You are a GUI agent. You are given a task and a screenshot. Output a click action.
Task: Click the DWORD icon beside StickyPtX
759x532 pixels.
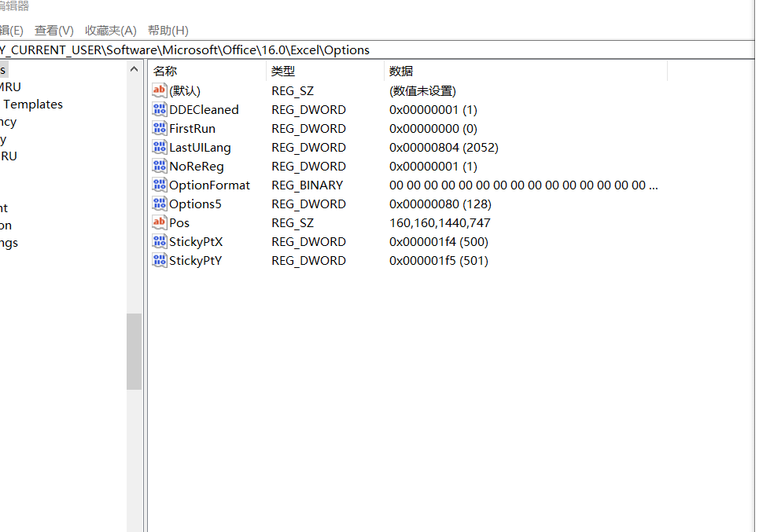(x=159, y=240)
